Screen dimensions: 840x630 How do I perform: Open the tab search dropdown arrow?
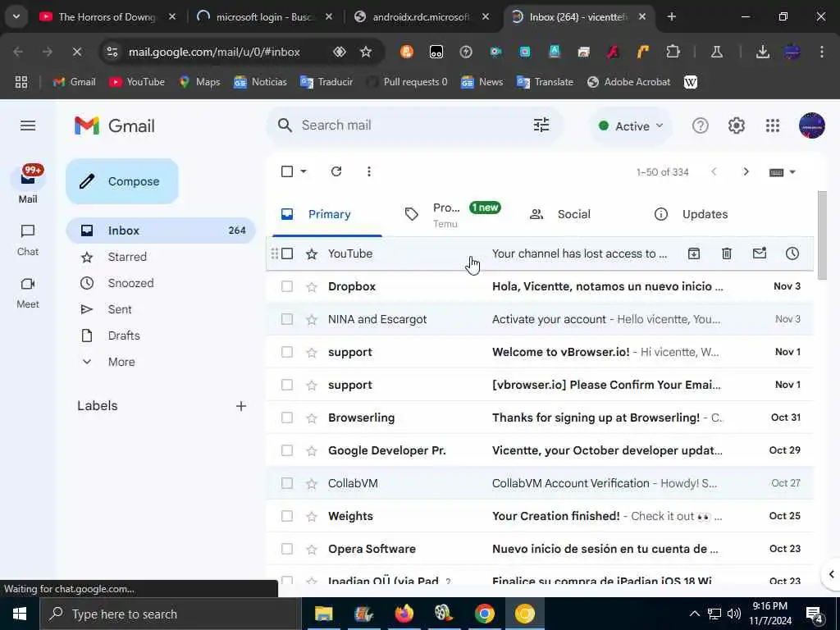16,16
